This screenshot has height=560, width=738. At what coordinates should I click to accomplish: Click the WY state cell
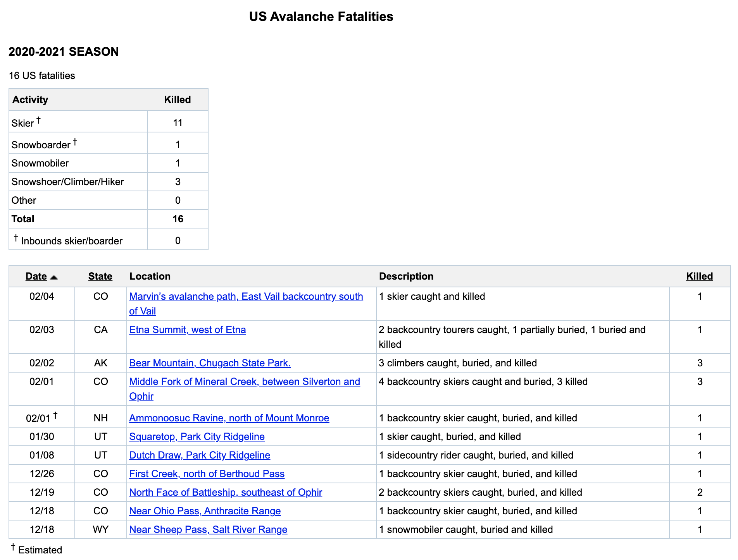(100, 529)
